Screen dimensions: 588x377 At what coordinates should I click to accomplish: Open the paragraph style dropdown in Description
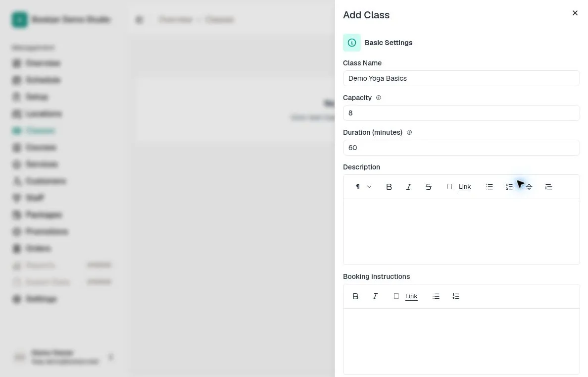coord(363,187)
